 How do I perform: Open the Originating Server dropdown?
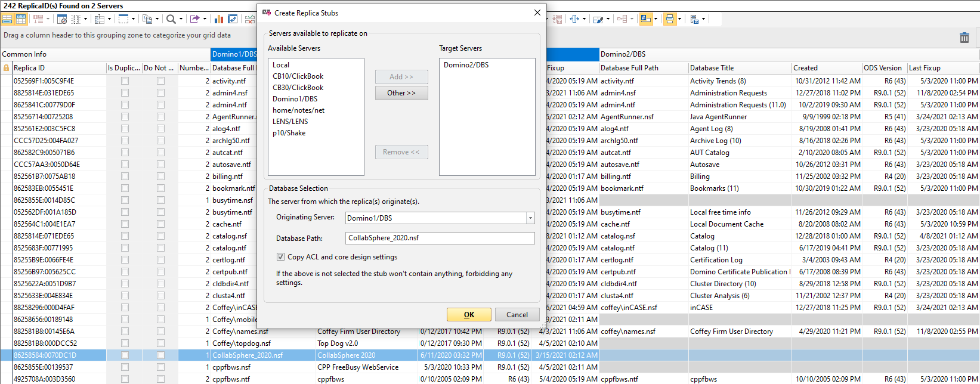pyautogui.click(x=530, y=218)
